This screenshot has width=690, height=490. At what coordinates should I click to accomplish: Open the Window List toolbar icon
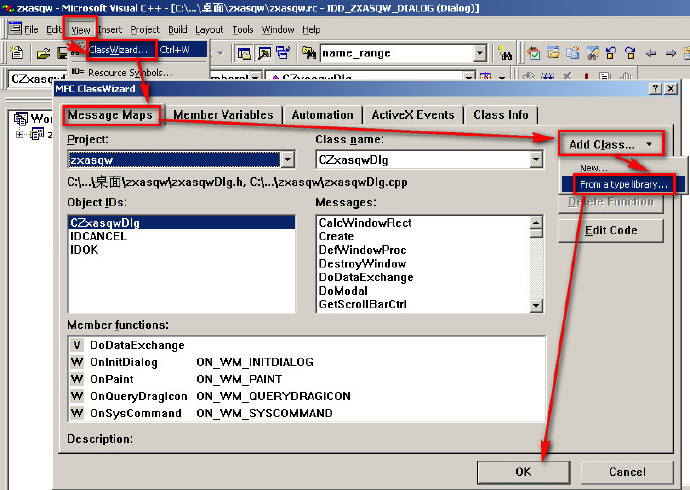click(x=283, y=53)
